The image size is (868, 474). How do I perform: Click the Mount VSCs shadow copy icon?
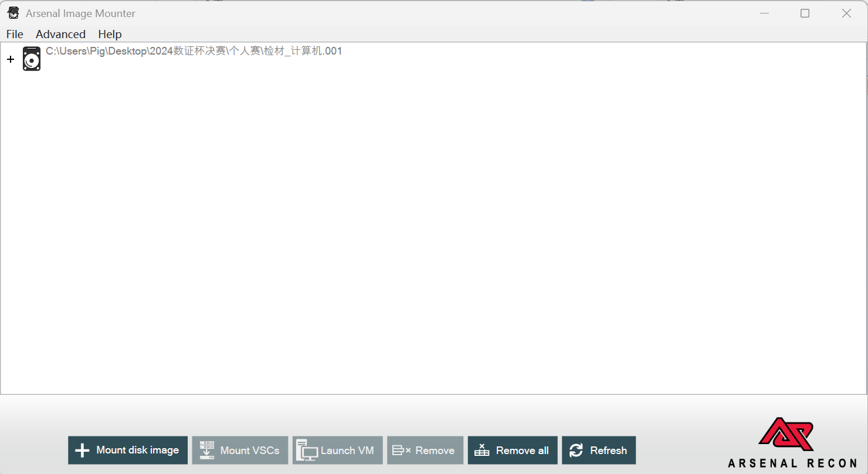click(x=207, y=451)
